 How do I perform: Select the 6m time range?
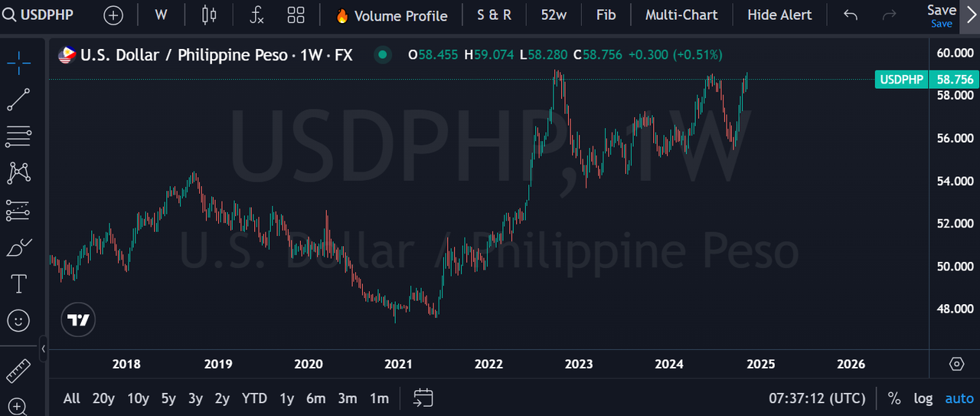click(x=315, y=398)
